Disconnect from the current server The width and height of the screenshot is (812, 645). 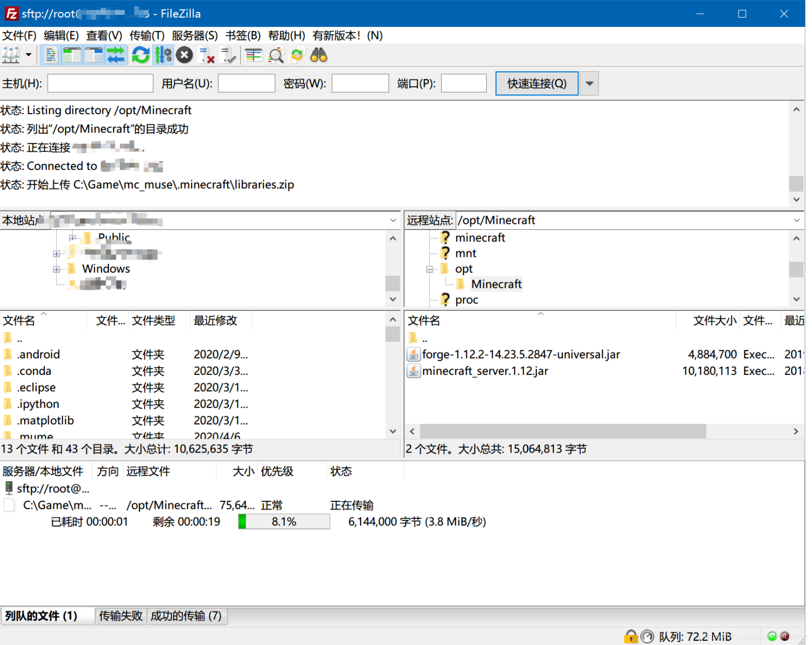pyautogui.click(x=206, y=55)
